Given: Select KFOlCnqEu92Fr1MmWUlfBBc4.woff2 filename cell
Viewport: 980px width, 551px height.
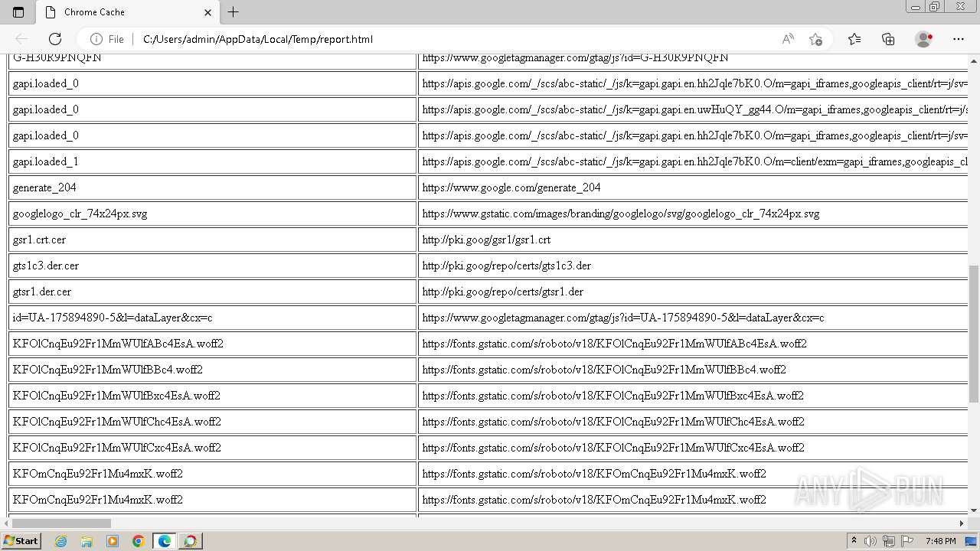Looking at the screenshot, I should (212, 370).
